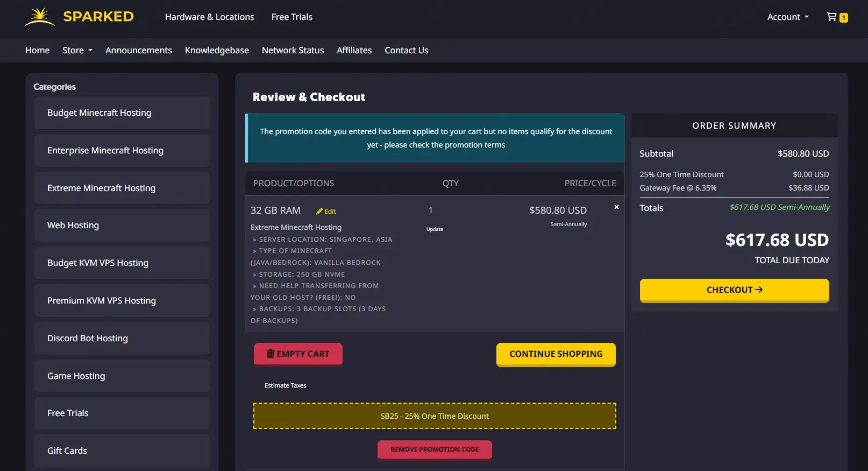868x471 pixels.
Task: Click Continue Shopping
Action: tap(556, 354)
